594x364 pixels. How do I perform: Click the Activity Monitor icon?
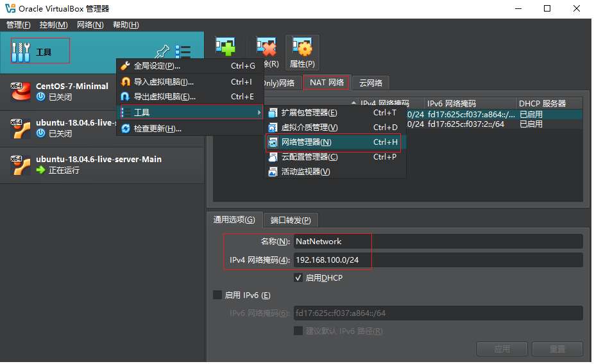coord(273,172)
